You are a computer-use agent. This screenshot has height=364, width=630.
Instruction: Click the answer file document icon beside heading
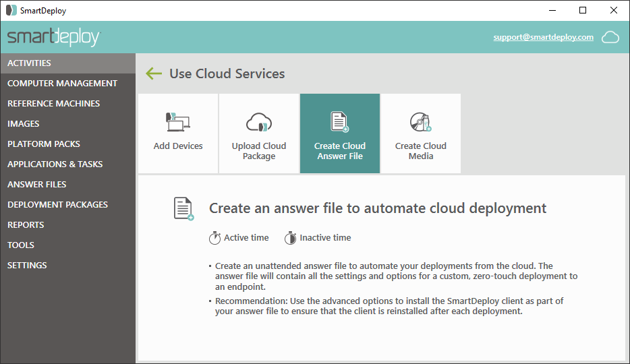(183, 209)
